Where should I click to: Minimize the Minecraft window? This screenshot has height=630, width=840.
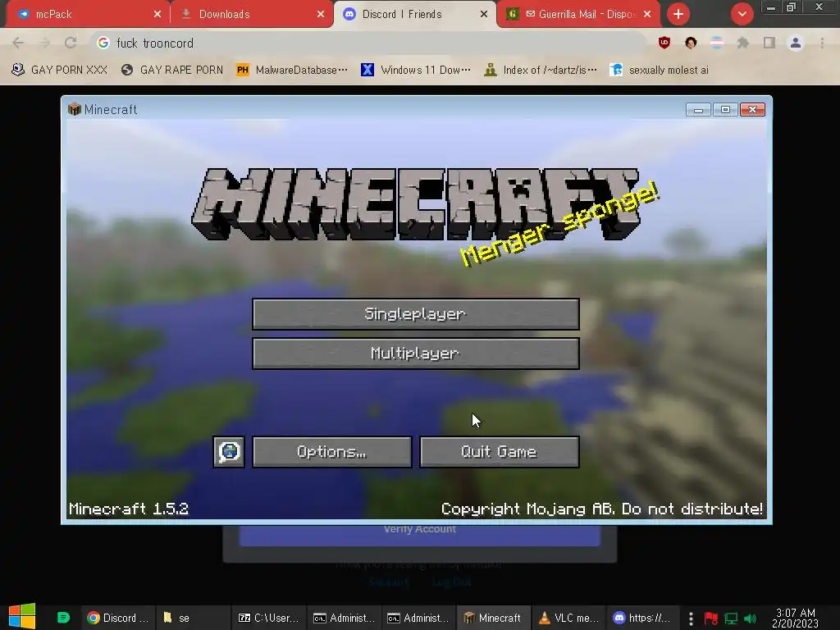click(699, 110)
